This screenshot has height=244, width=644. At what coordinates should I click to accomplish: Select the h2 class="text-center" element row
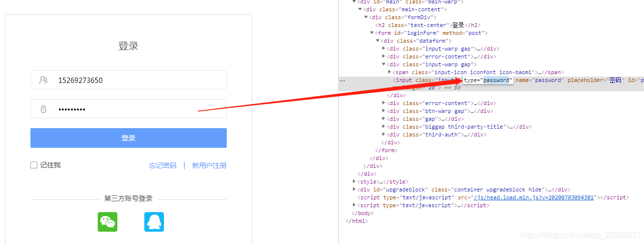click(428, 25)
